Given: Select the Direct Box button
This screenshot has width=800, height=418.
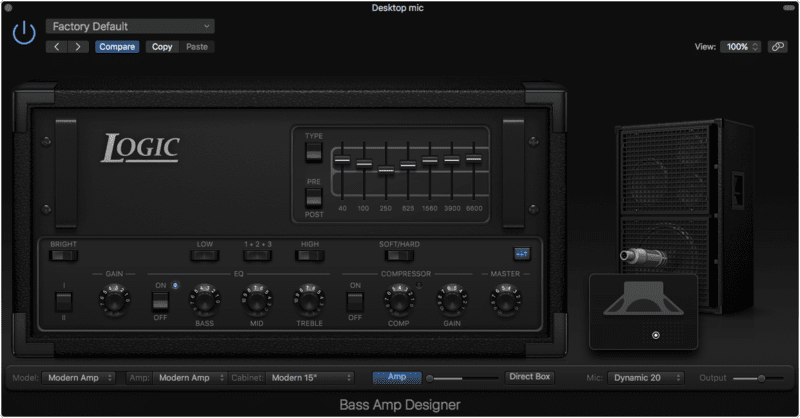Looking at the screenshot, I should tap(530, 377).
